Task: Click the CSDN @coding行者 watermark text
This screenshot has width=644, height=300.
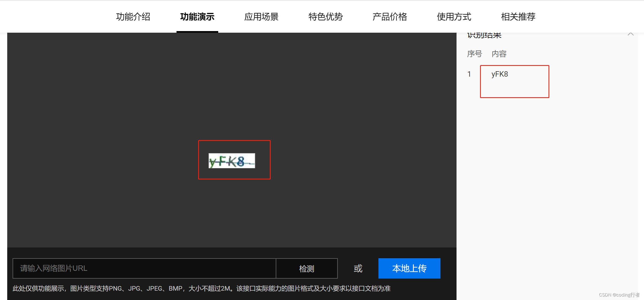Action: [618, 295]
